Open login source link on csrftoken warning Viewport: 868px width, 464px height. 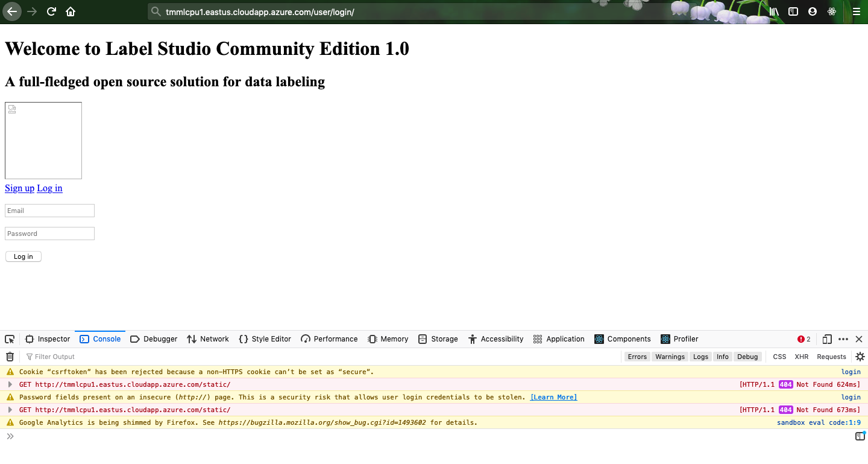click(x=851, y=372)
